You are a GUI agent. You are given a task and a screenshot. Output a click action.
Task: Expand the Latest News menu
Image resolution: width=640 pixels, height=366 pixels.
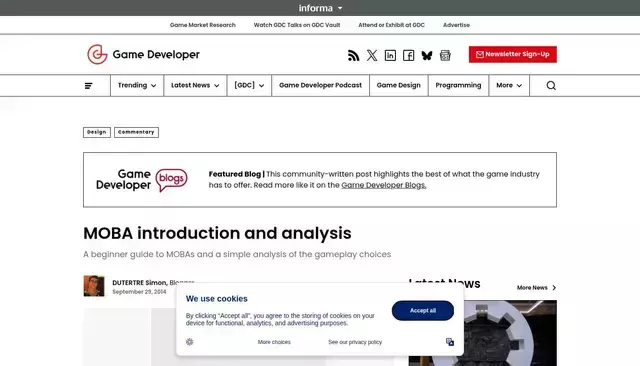tap(195, 85)
